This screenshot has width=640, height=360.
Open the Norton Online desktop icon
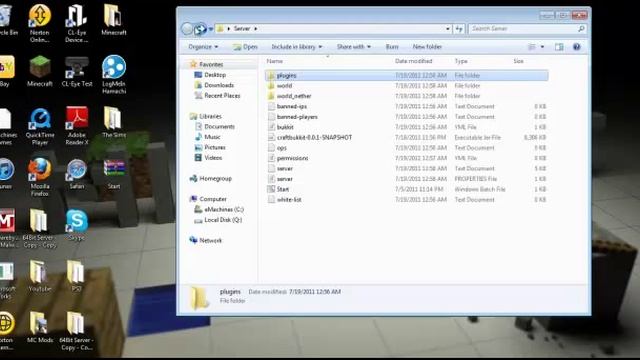40,22
